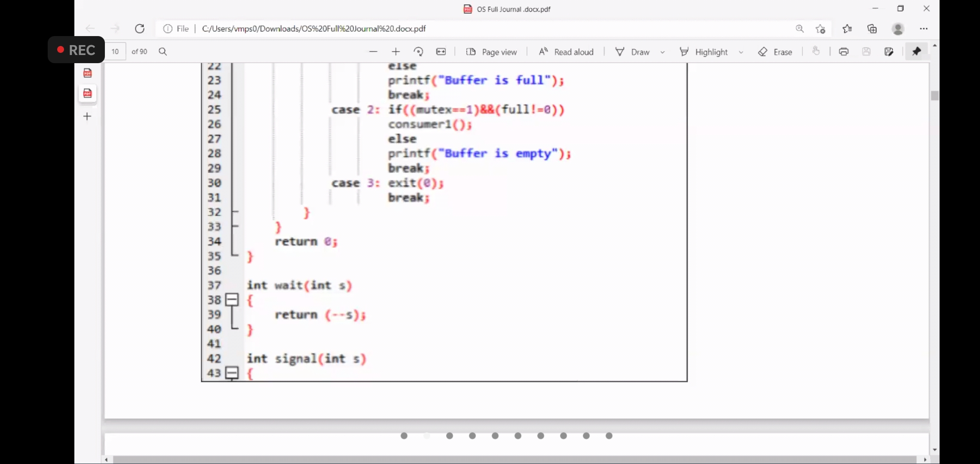
Task: Add this page to favorites
Action: tap(821, 29)
